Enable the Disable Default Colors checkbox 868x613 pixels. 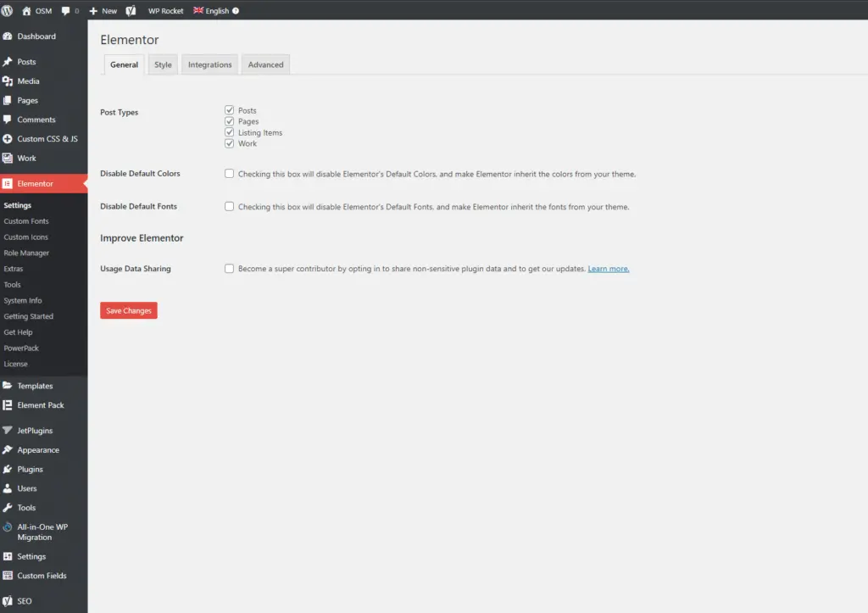point(229,173)
